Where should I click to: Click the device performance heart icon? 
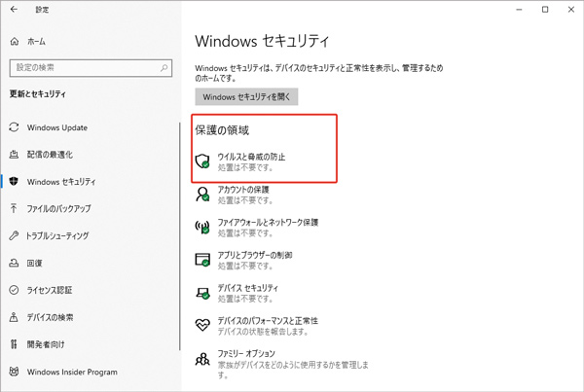[202, 325]
